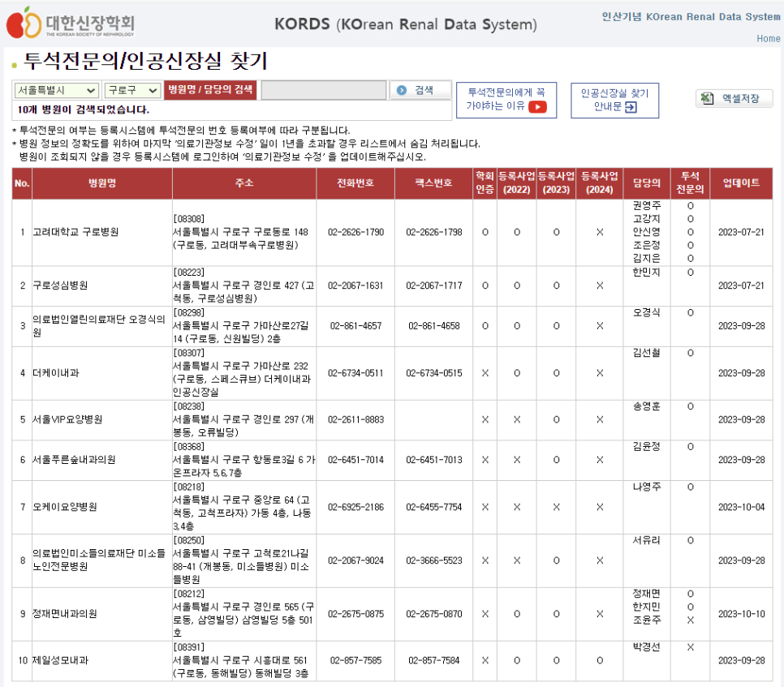Viewport: 784px width, 687px height.
Task: Click the 등록사업 (2022) column header
Action: pyautogui.click(x=516, y=182)
